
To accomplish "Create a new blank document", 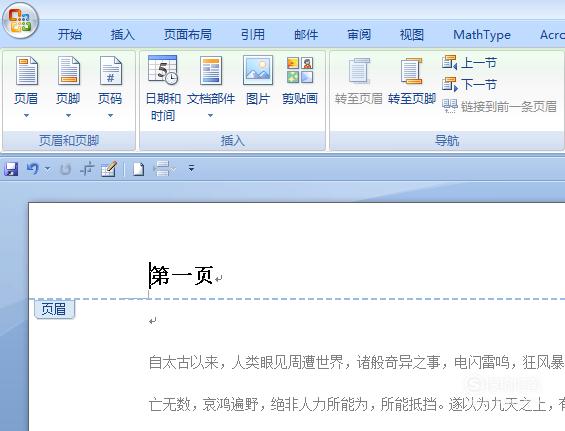I will point(138,169).
